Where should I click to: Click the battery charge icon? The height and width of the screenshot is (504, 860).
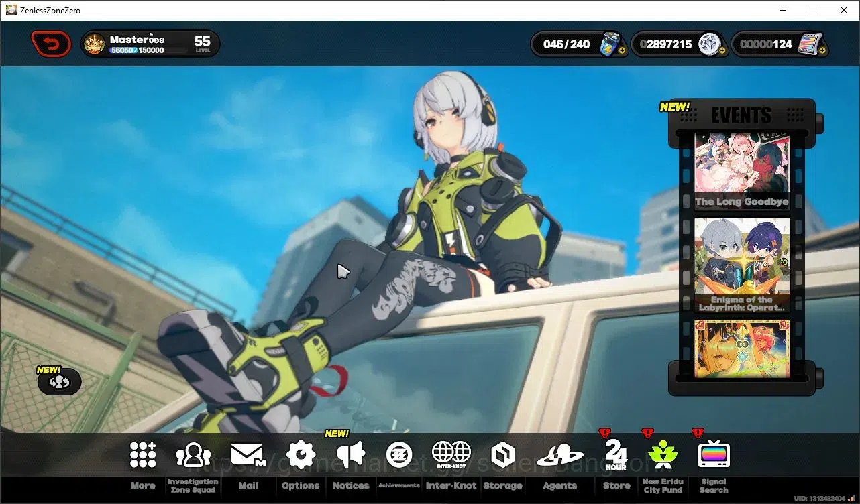610,44
